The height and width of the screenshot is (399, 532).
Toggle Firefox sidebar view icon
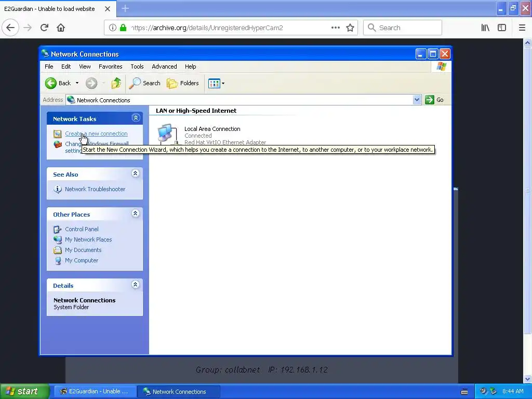click(502, 28)
